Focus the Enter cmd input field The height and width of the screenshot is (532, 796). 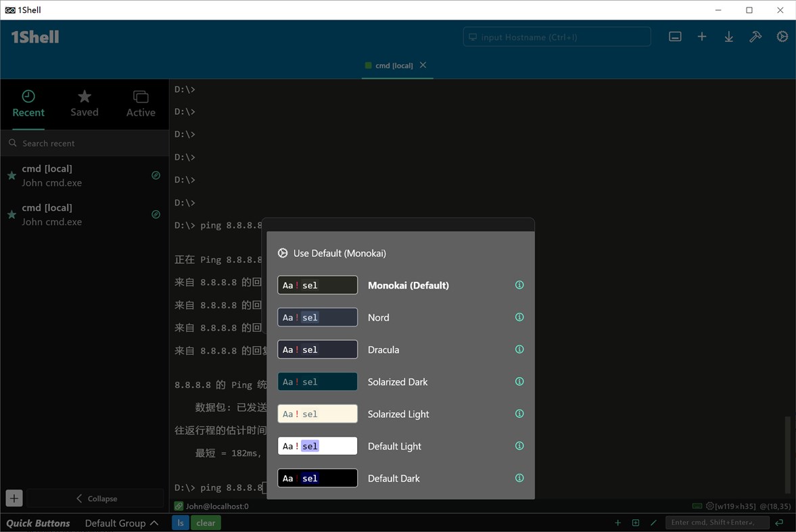718,523
